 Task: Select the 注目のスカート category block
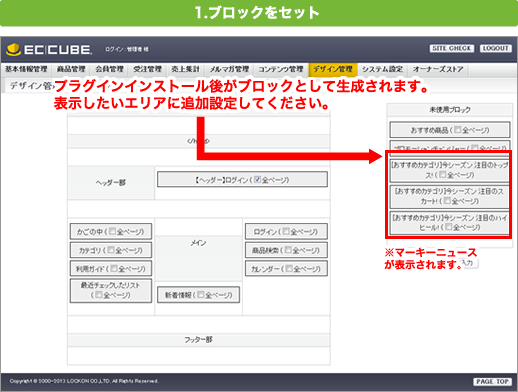coord(450,196)
